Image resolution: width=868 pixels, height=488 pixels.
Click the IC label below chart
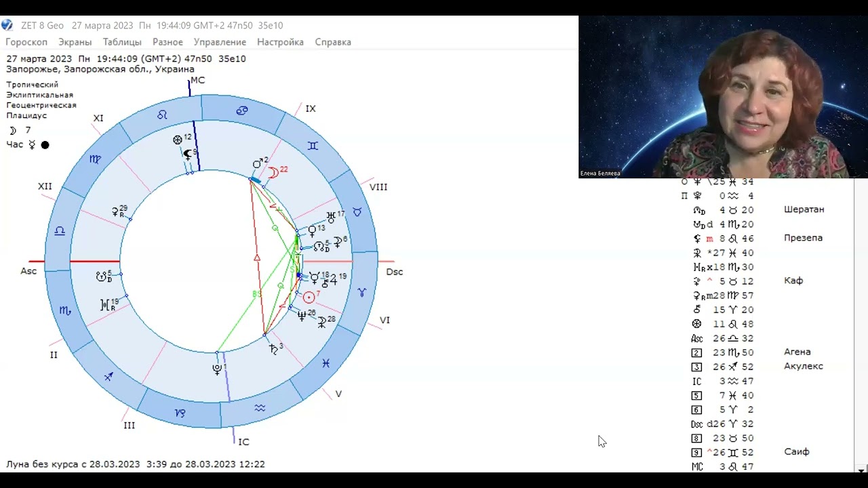point(243,442)
